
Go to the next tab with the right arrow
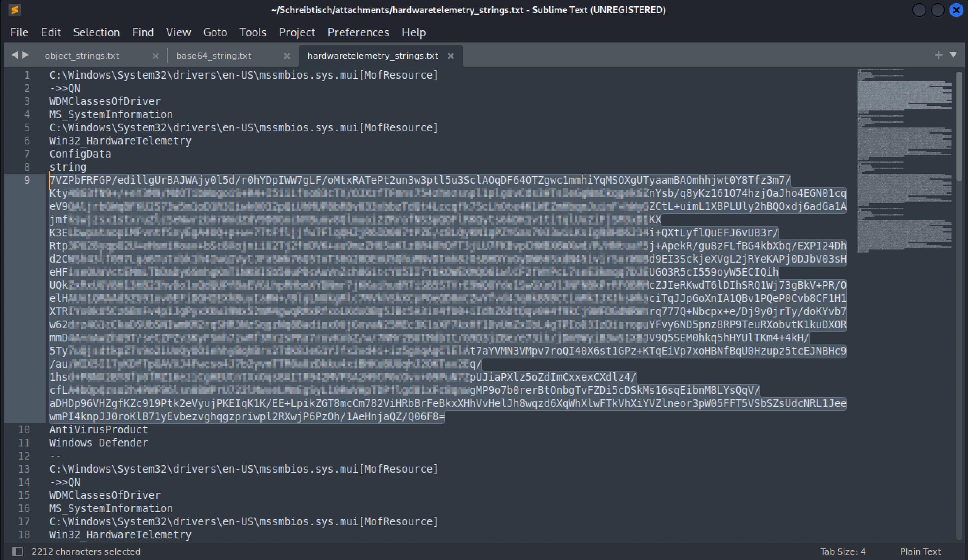25,55
